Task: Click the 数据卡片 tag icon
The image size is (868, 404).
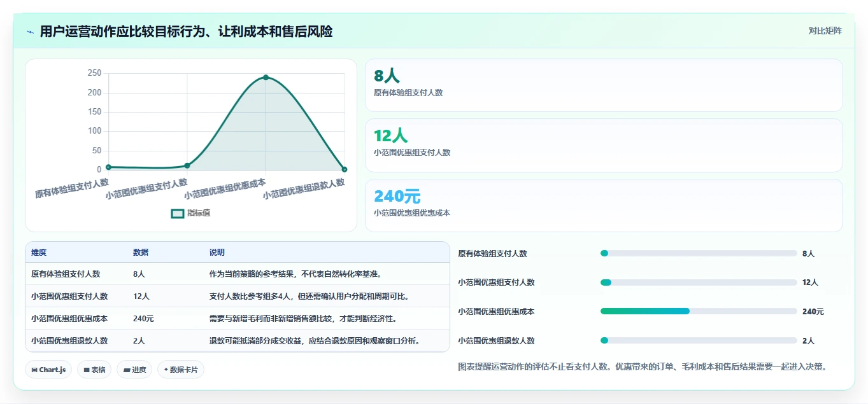Action: pyautogui.click(x=166, y=369)
